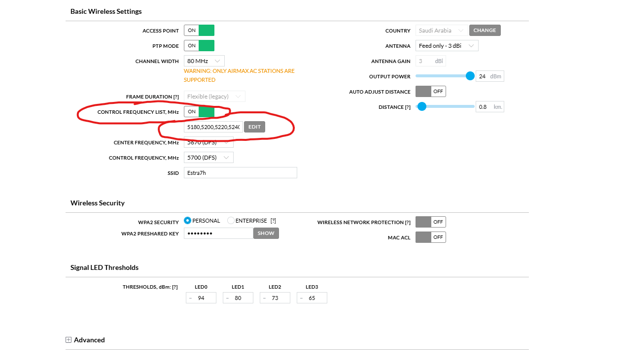
Task: Select the Enterprise WPA2 security option
Action: click(x=231, y=221)
